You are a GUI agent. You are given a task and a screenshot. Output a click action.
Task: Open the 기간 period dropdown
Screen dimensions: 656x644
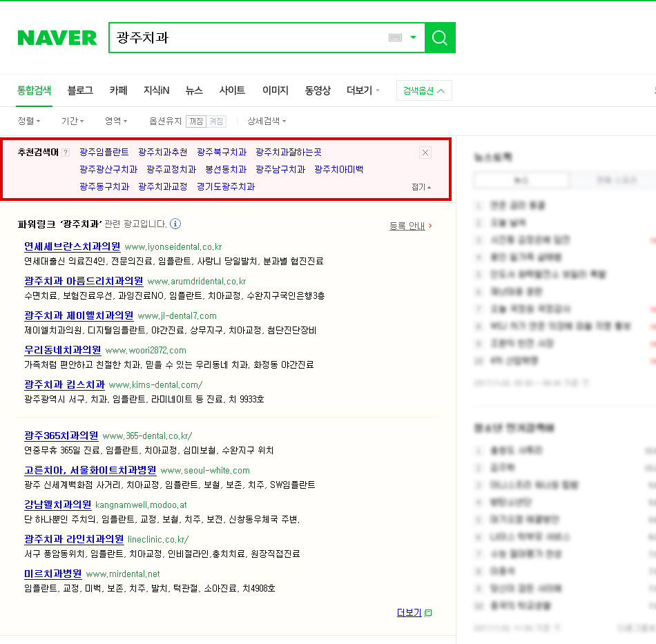click(x=72, y=121)
